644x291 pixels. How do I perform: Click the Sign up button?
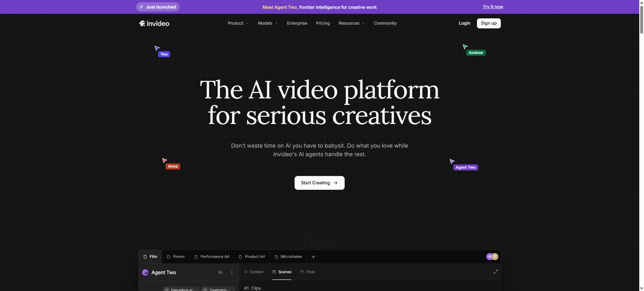tap(489, 23)
